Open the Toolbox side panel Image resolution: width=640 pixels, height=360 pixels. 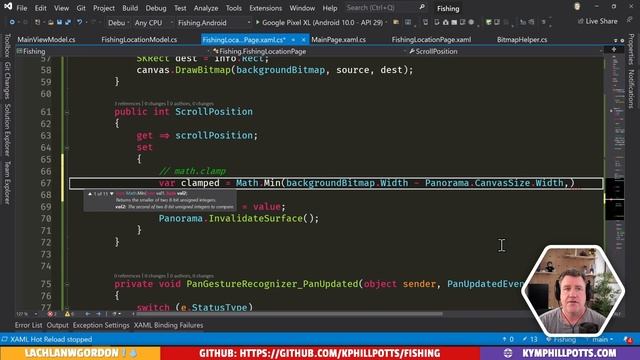7,46
